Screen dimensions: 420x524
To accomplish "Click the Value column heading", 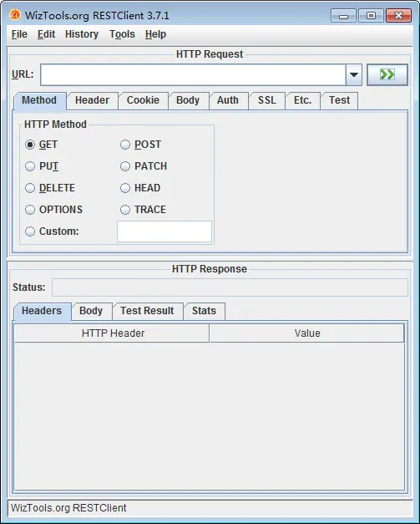I will 306,333.
